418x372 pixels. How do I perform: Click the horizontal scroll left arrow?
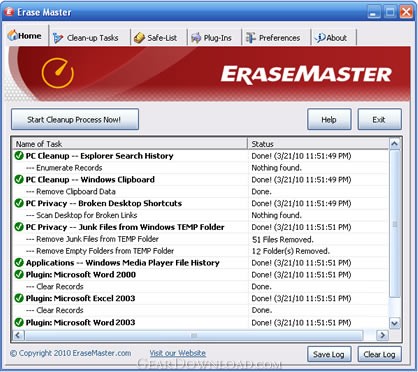[x=18, y=335]
